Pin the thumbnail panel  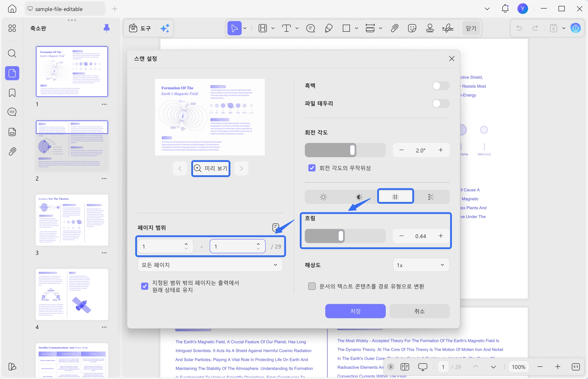pyautogui.click(x=107, y=28)
